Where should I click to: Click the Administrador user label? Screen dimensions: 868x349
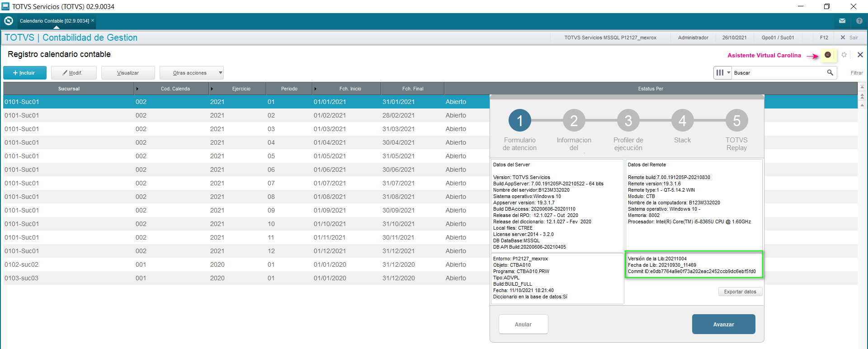click(x=693, y=38)
